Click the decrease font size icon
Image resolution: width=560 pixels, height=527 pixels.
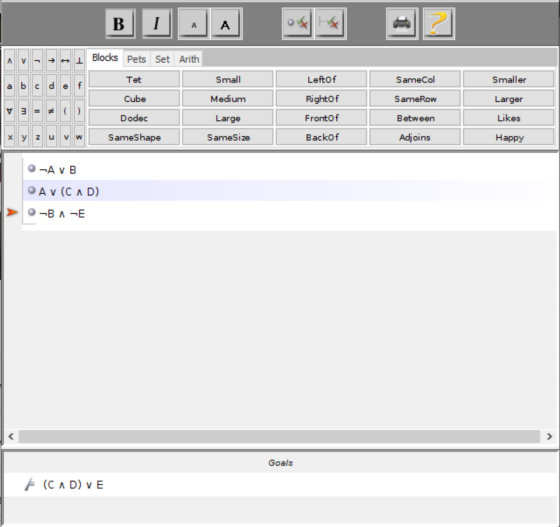point(193,24)
